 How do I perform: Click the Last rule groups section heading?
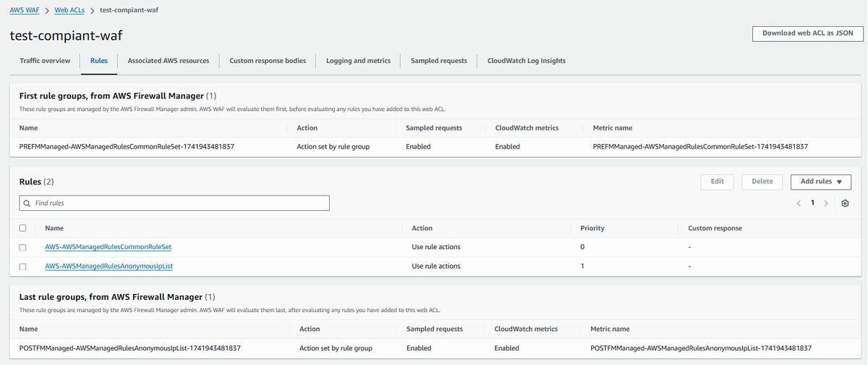pyautogui.click(x=116, y=297)
